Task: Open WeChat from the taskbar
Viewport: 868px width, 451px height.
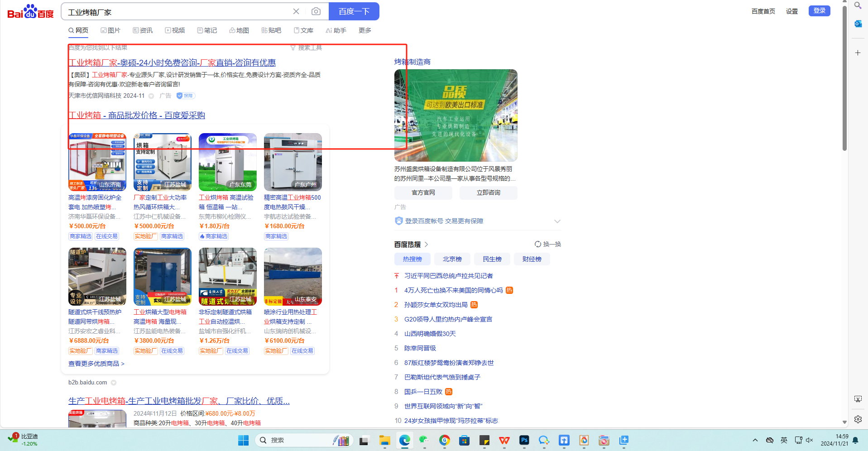Action: [424, 440]
